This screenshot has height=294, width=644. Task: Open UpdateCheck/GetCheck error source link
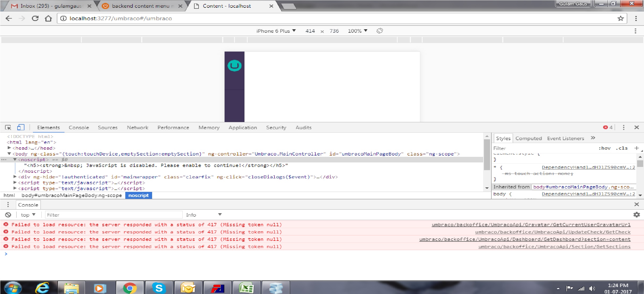553,232
